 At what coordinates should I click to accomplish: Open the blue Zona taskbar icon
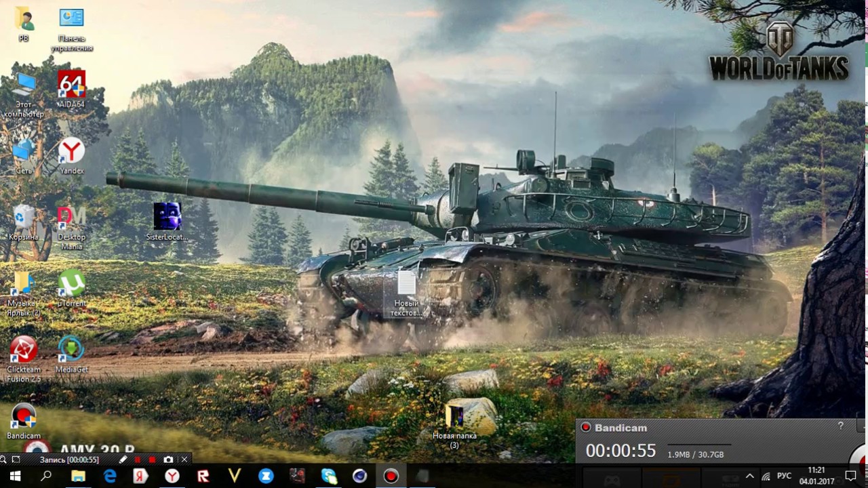click(266, 476)
